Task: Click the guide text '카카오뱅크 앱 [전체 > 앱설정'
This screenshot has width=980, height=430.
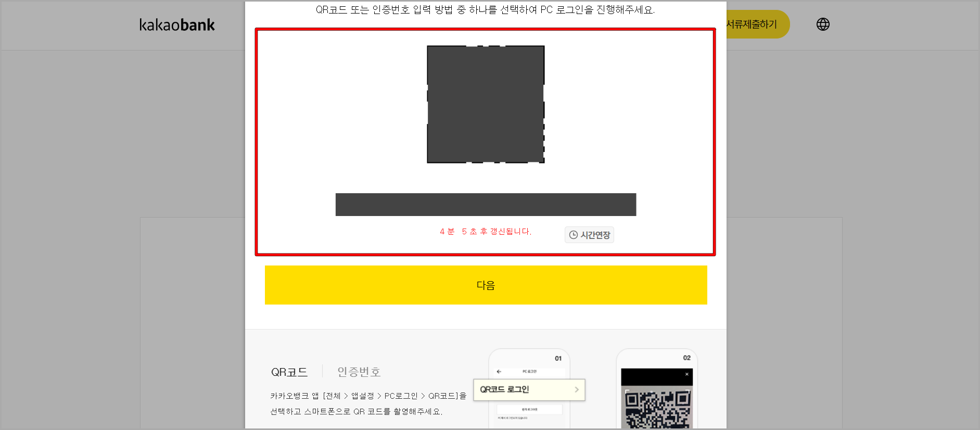Action: pos(322,396)
